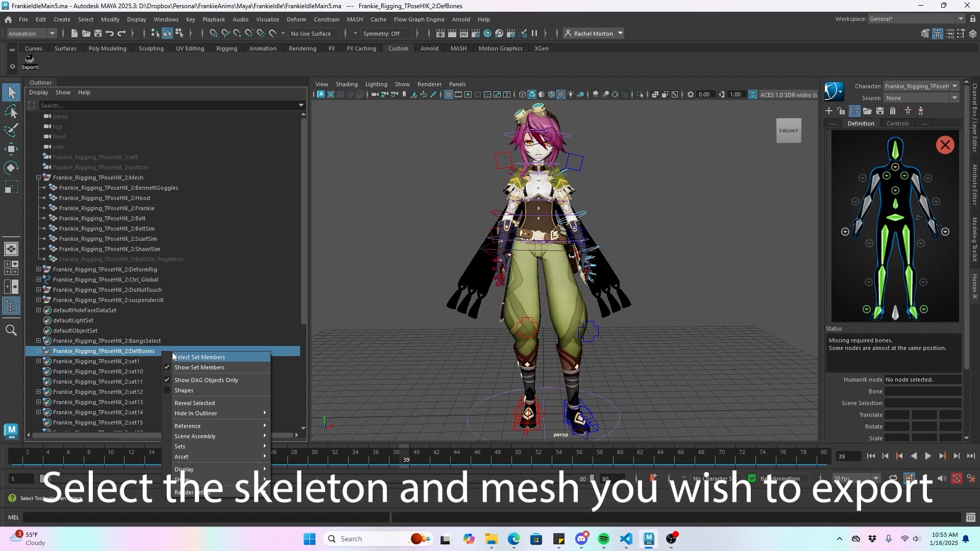Toggle Show Set Members checkbox in context menu
The width and height of the screenshot is (980, 551).
pos(167,367)
